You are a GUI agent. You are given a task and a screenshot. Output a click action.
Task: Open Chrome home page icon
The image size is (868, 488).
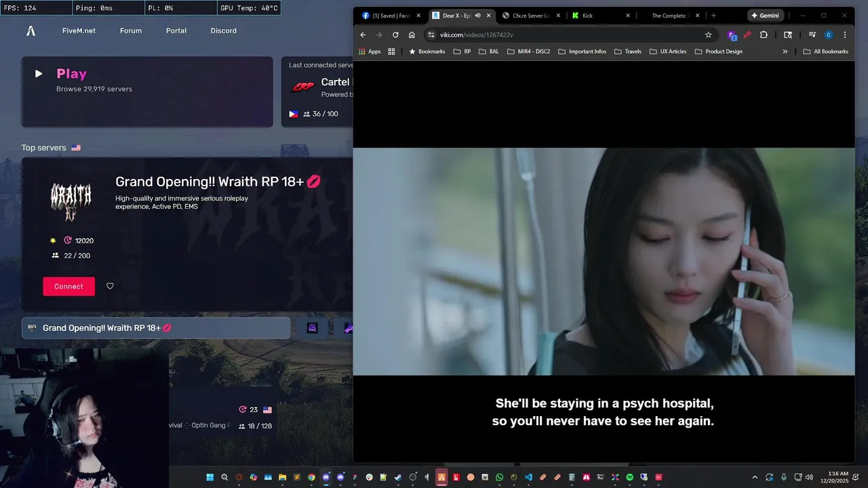tap(412, 35)
